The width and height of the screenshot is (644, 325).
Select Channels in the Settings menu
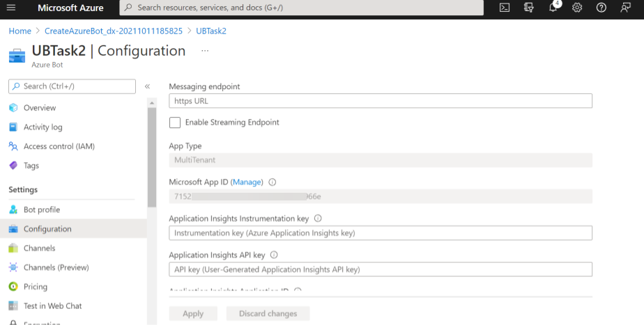pyautogui.click(x=39, y=248)
